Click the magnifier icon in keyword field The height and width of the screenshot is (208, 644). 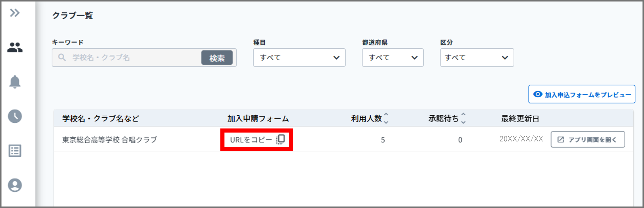[x=62, y=57]
